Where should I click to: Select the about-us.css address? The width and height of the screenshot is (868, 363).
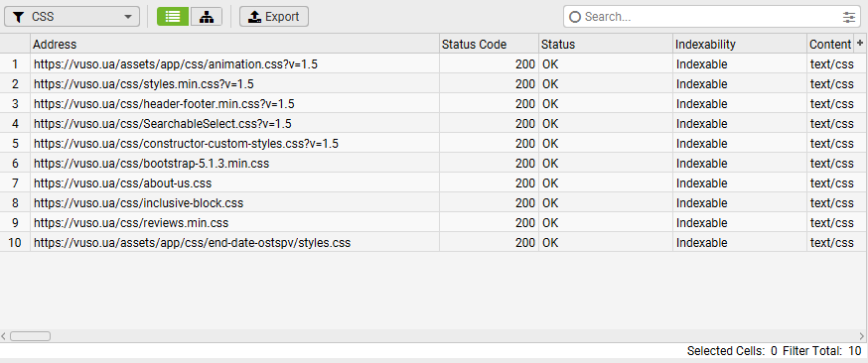pos(122,182)
